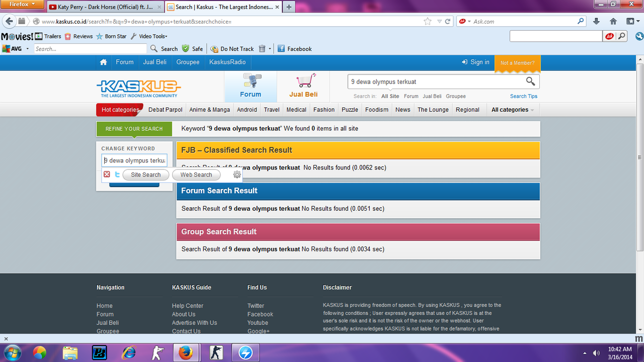Open the Firefox menu button
Screen dimensions: 644x362
click(23, 4)
